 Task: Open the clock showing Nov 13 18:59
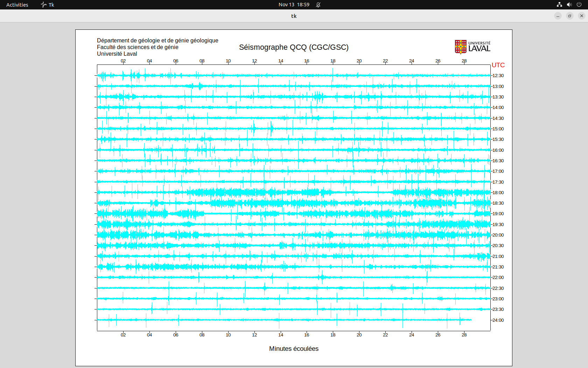pos(294,5)
